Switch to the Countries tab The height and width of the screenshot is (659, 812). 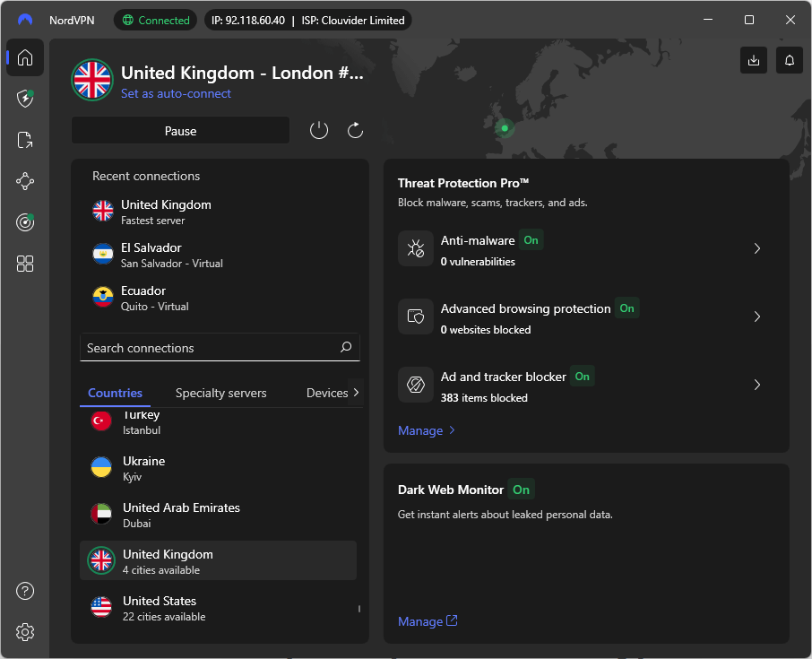tap(115, 393)
